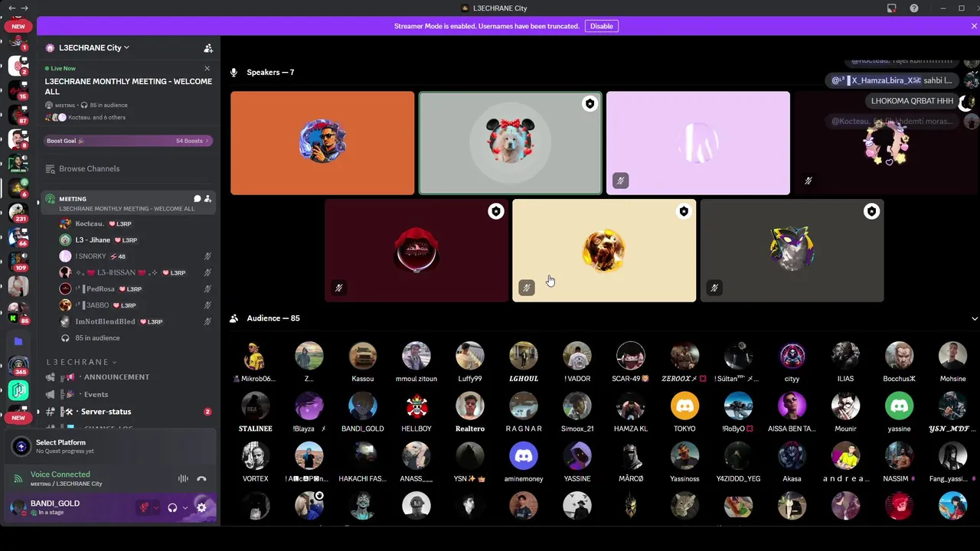This screenshot has width=980, height=551.
Task: Click muted mic icon on gray owl tile
Action: click(714, 288)
